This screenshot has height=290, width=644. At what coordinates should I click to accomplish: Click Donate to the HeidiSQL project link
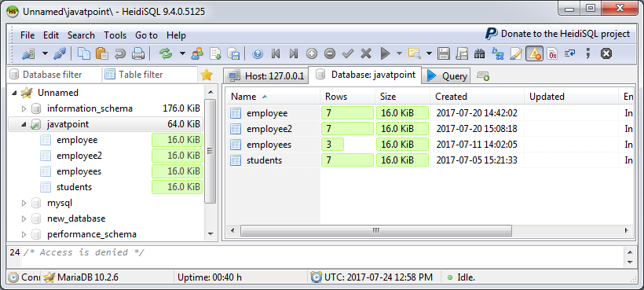558,34
